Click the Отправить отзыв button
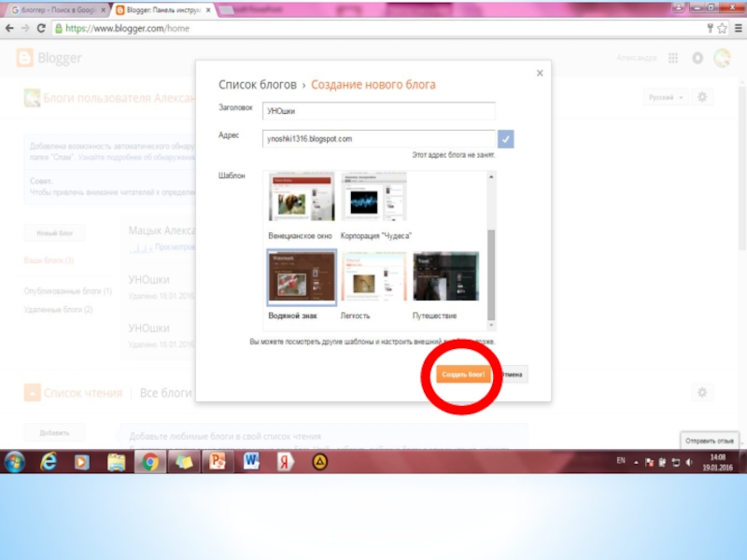 tap(709, 441)
